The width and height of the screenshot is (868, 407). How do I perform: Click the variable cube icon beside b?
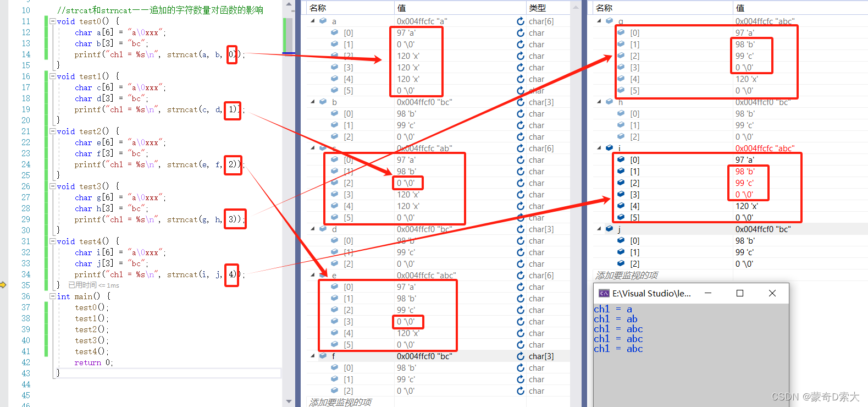pos(323,102)
